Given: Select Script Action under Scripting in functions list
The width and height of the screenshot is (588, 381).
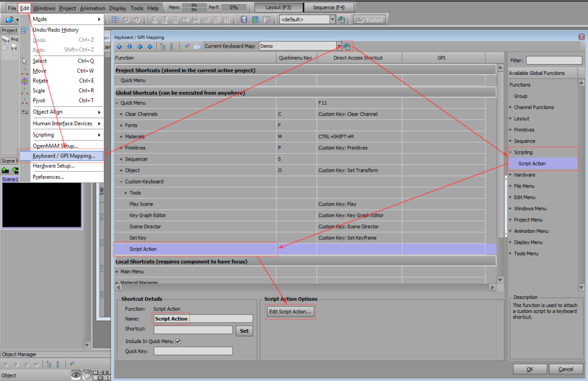Looking at the screenshot, I should (x=532, y=164).
